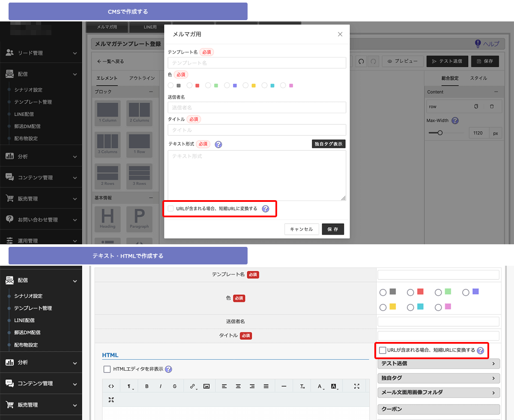This screenshot has width=514, height=420.
Task: Expand the テスト送信 panel
Action: point(439,363)
